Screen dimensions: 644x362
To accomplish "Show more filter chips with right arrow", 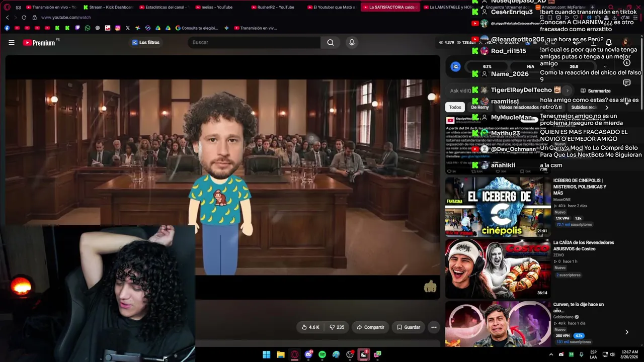I will pos(607,107).
